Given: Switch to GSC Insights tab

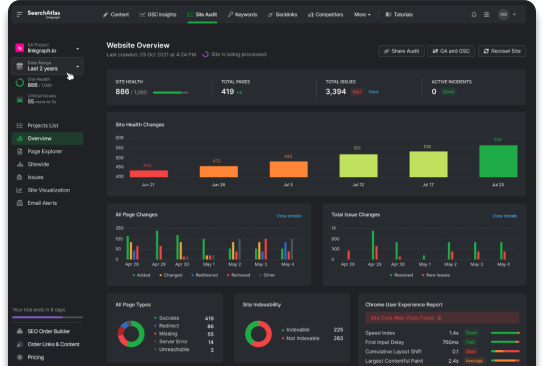Looking at the screenshot, I should point(158,15).
